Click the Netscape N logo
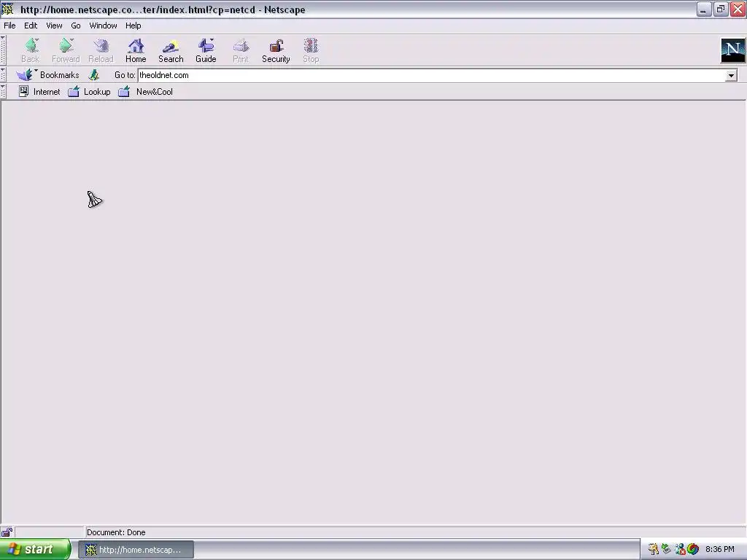The image size is (747, 560). [732, 50]
